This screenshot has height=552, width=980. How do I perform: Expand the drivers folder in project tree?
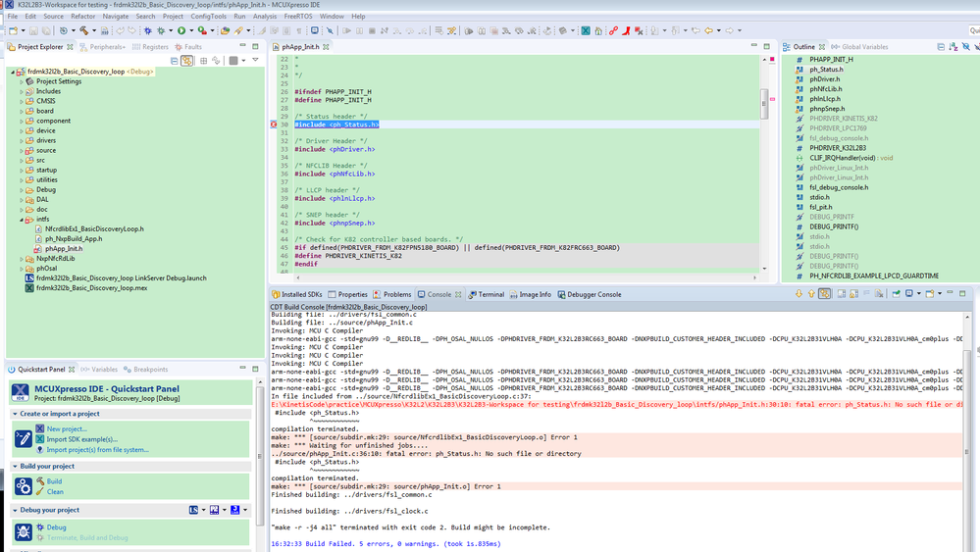[21, 140]
